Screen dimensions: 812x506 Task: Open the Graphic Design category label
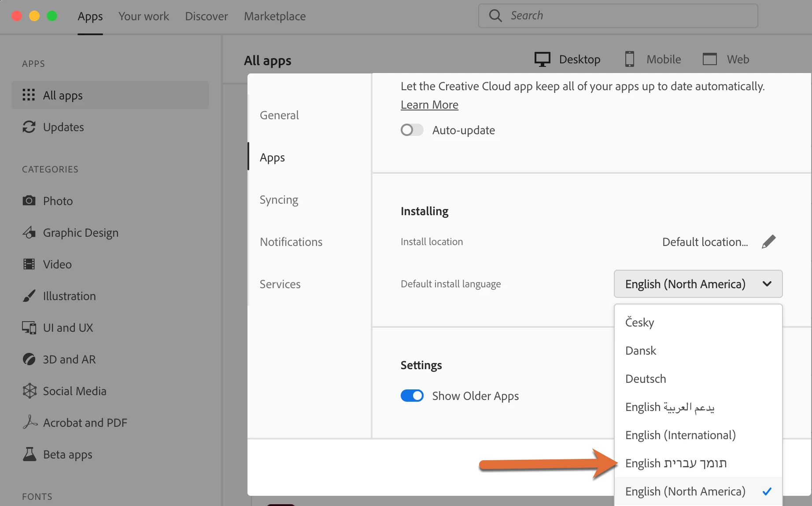[x=81, y=233]
